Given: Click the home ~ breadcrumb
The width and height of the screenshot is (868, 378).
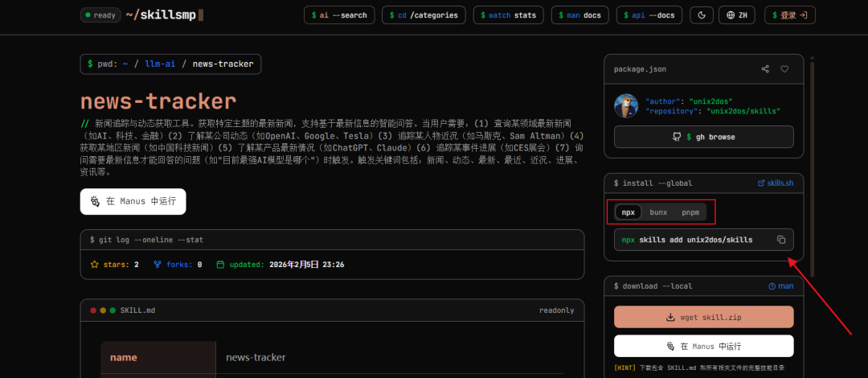Looking at the screenshot, I should 125,64.
